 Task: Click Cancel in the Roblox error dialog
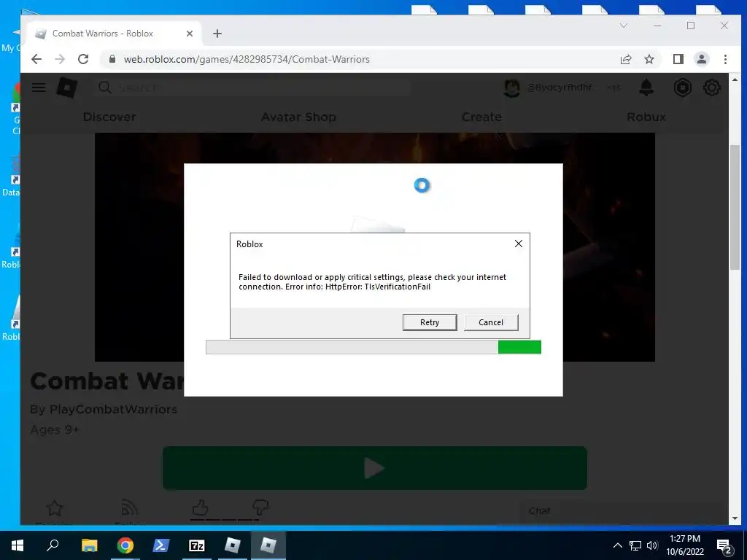tap(491, 322)
